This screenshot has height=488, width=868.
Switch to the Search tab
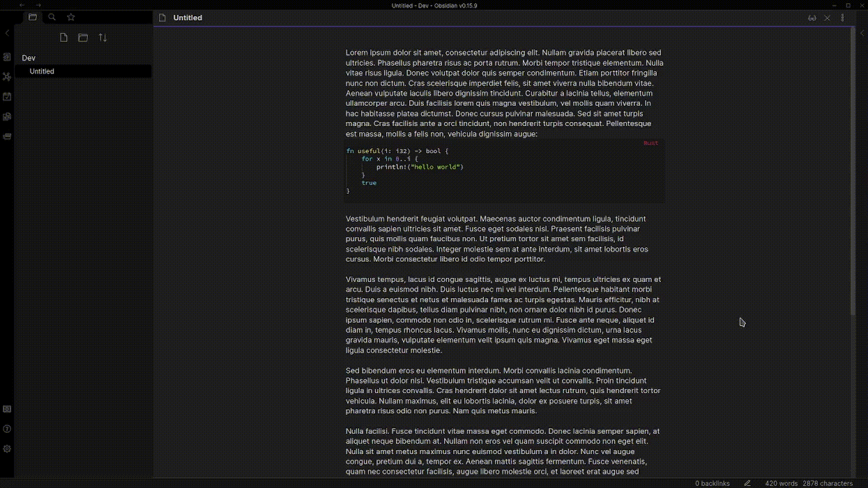point(52,17)
